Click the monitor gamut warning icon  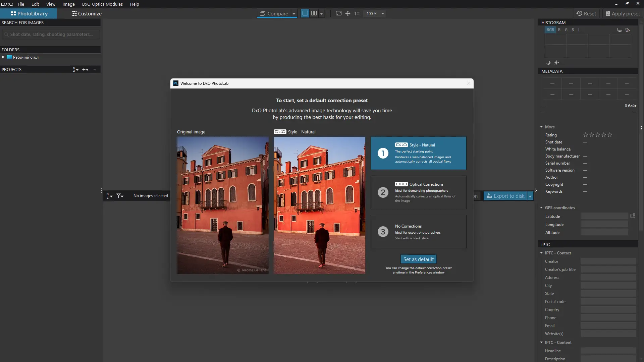[620, 30]
